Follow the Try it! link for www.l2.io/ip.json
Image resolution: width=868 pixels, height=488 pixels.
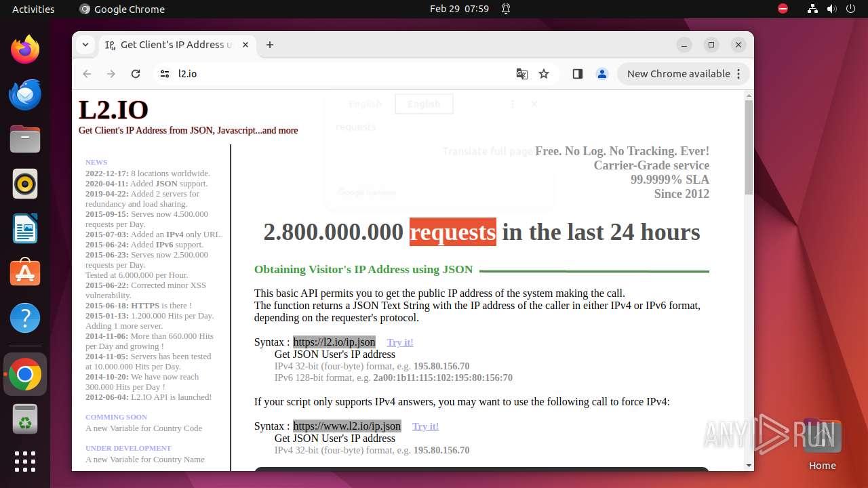tap(426, 426)
